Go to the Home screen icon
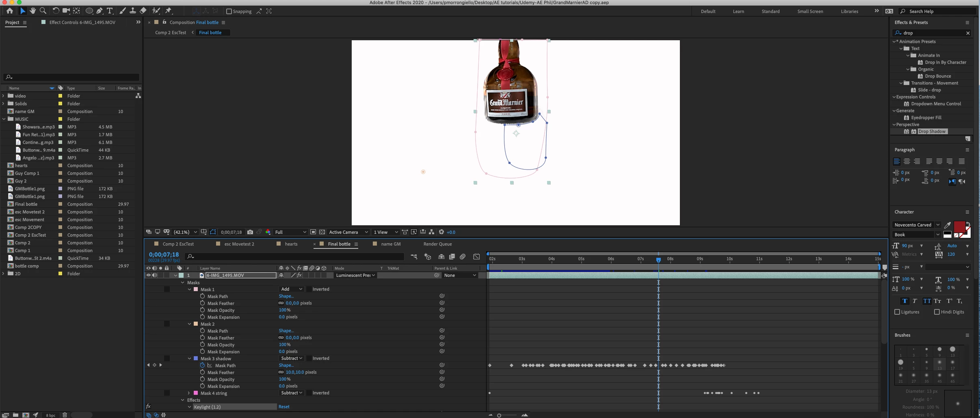 tap(10, 11)
